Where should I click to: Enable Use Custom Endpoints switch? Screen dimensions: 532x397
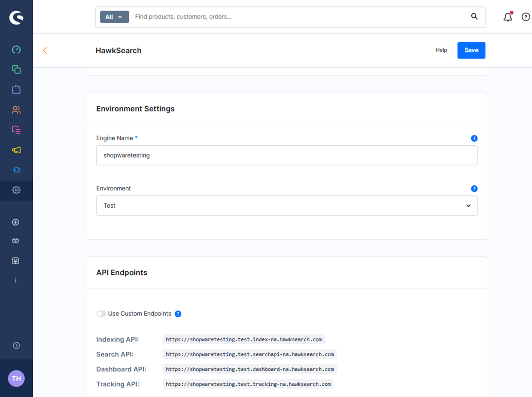(101, 314)
